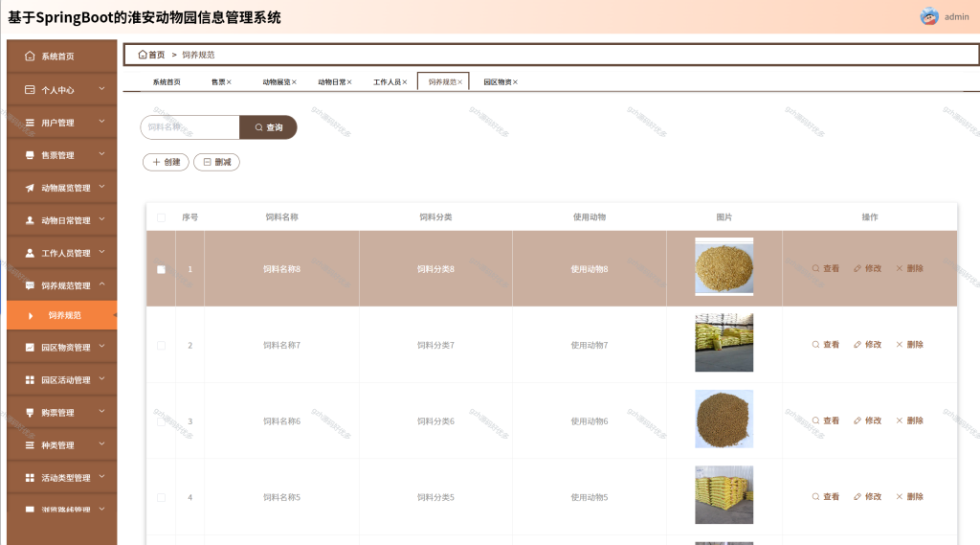Click the 查看 magnifier icon in row 2
This screenshot has height=545, width=980.
[x=815, y=345]
